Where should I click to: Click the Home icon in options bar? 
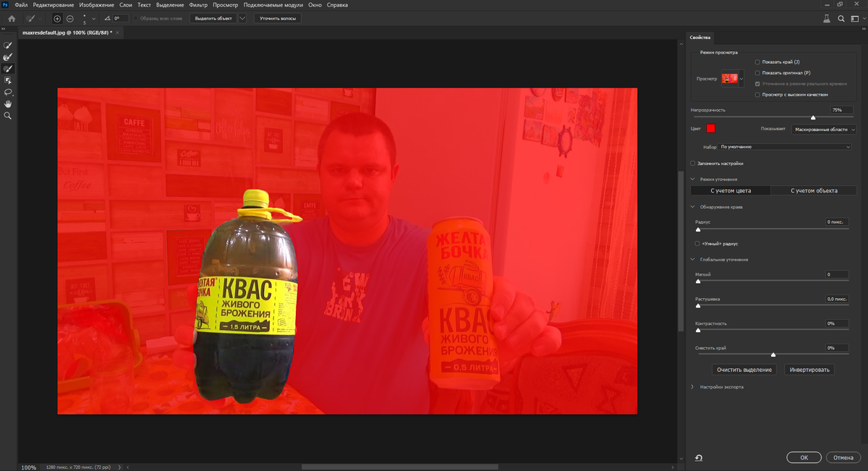(11, 18)
